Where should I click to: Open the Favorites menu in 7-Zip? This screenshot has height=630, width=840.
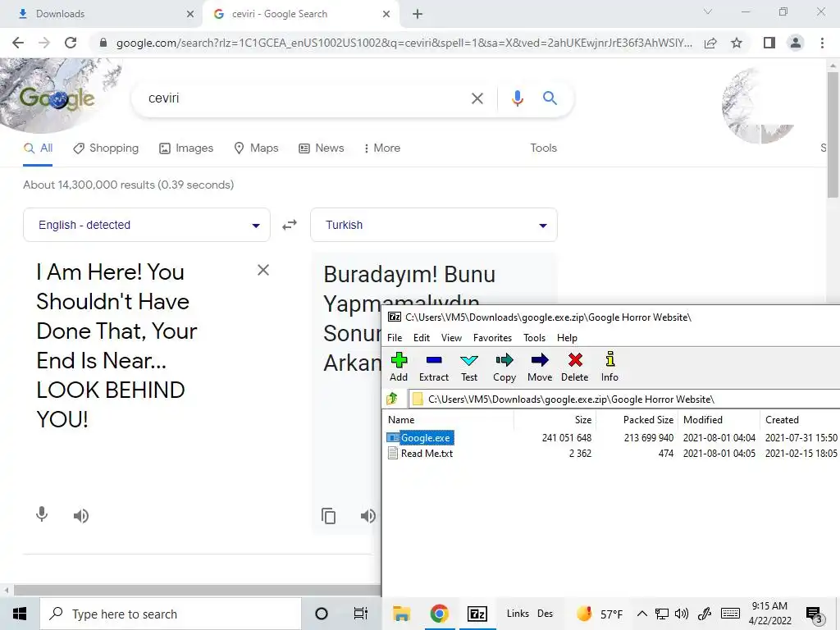[x=492, y=337]
